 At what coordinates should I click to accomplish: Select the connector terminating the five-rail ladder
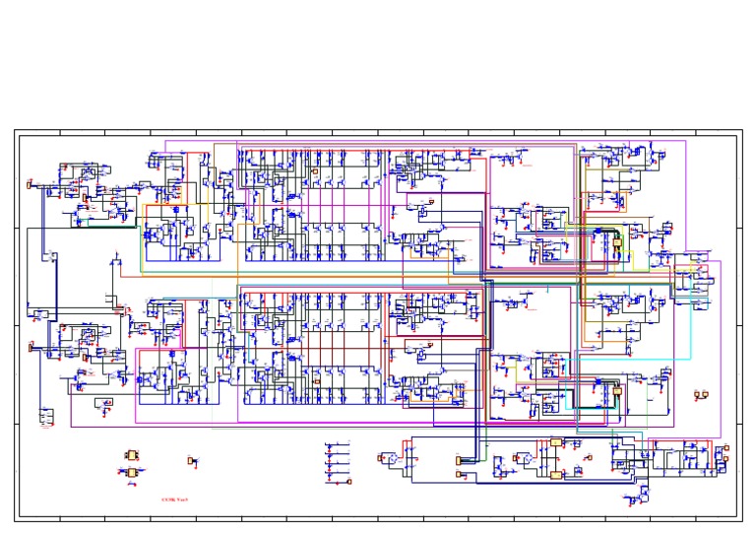[349, 482]
